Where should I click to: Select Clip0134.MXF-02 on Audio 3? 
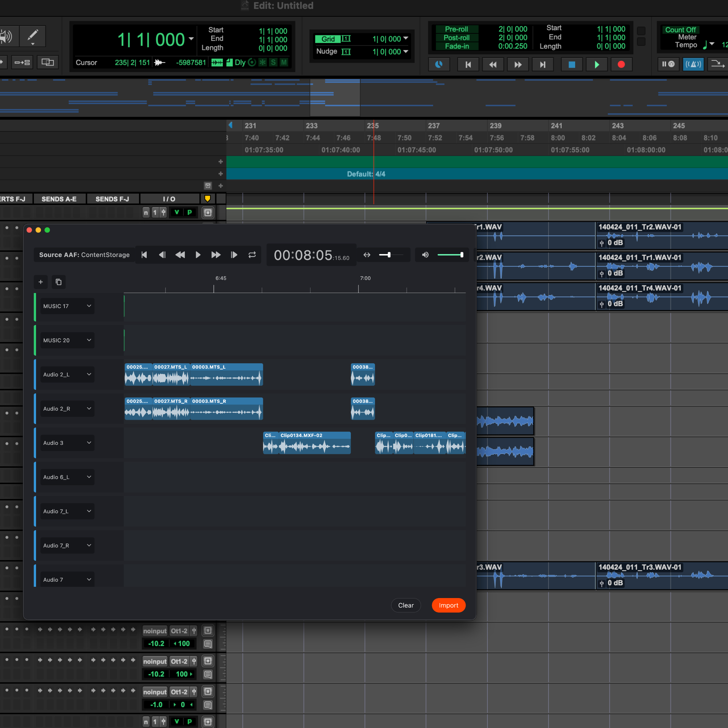click(x=314, y=443)
